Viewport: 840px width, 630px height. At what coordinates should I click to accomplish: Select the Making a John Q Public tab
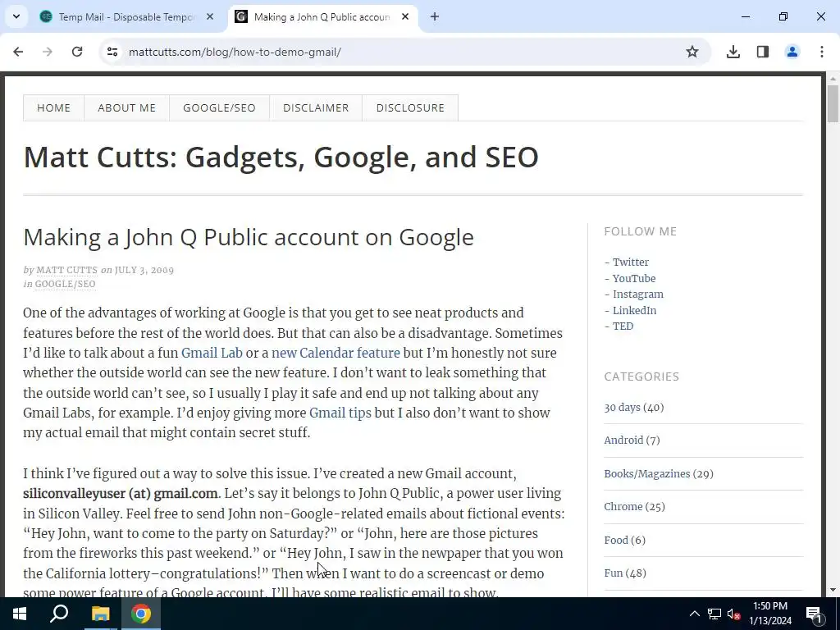tap(322, 16)
